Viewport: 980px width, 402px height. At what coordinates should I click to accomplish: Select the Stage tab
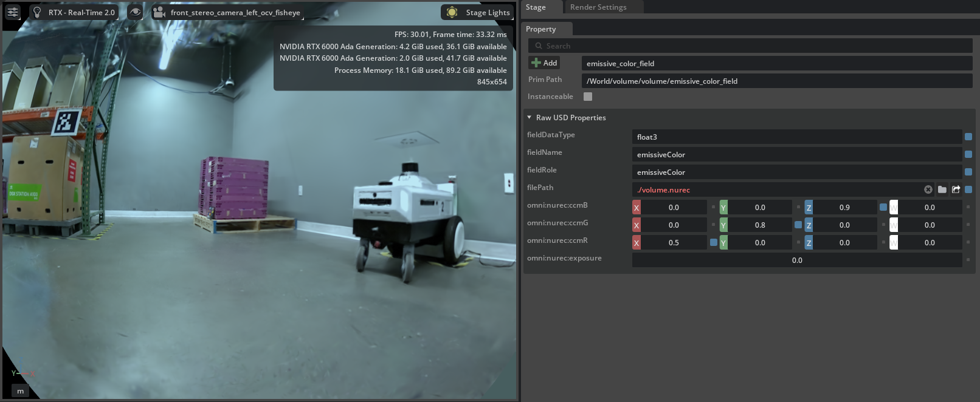click(x=536, y=7)
